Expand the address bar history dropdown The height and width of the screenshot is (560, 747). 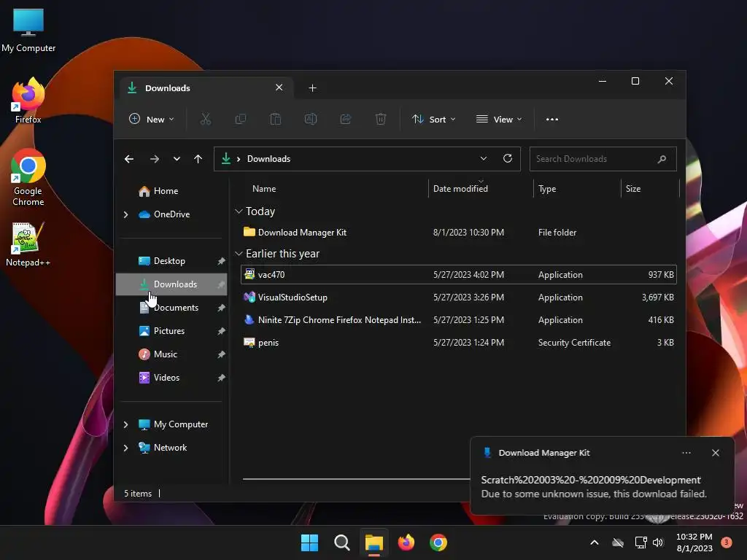pos(484,158)
